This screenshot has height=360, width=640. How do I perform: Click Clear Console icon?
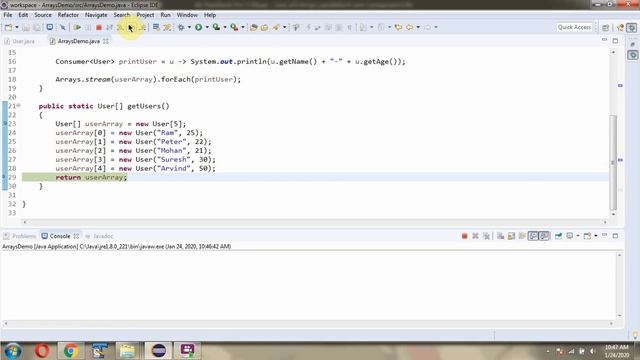(x=500, y=236)
